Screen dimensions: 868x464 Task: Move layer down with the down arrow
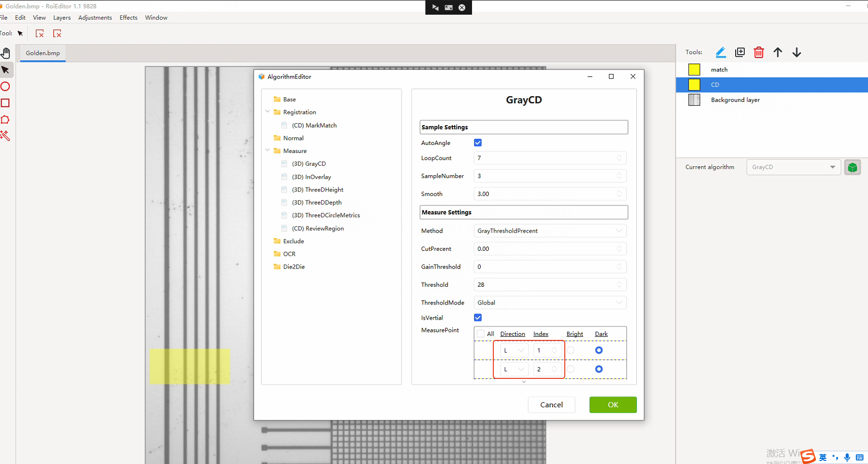[797, 52]
